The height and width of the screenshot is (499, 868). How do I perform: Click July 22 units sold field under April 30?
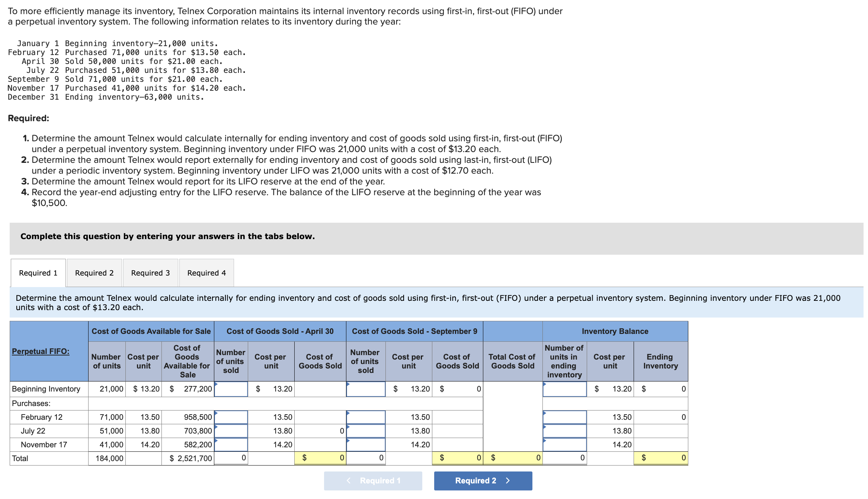click(x=231, y=431)
